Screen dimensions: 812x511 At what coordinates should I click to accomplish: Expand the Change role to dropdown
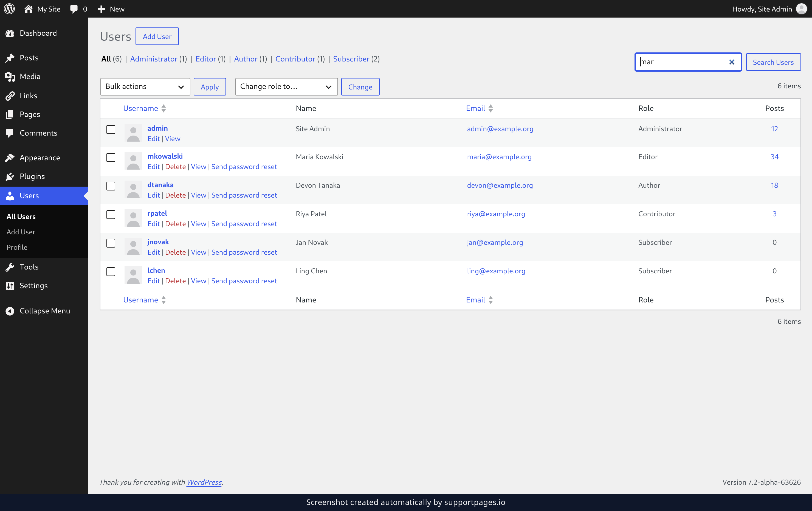286,87
